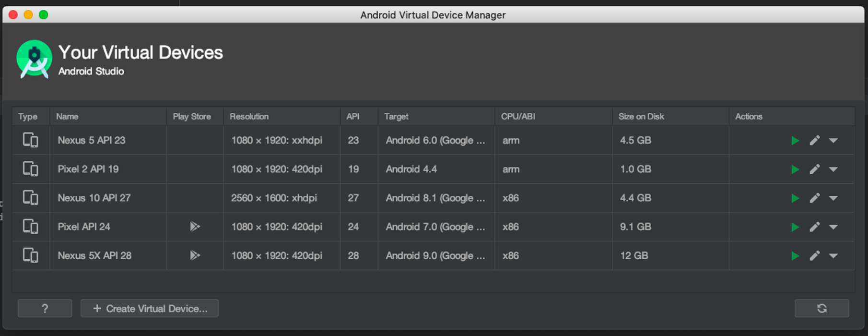Open more actions for Pixel 2 API 19
The image size is (868, 336).
pyautogui.click(x=833, y=169)
